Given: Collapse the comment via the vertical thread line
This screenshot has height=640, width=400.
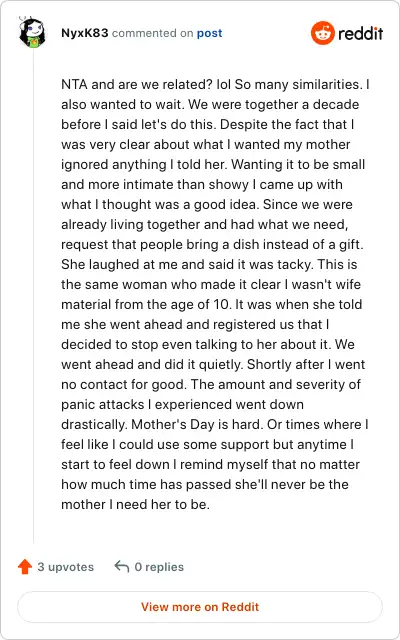Looking at the screenshot, I should pos(33,296).
